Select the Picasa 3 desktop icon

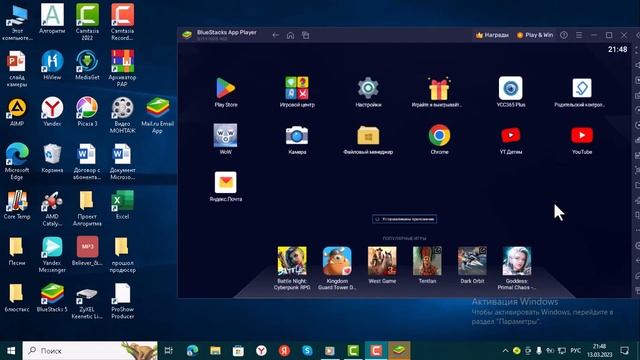pos(87,108)
